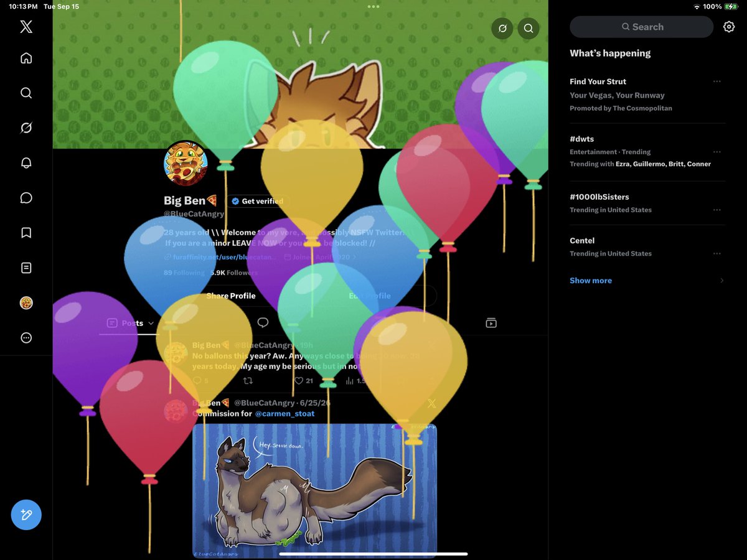The height and width of the screenshot is (560, 747).
Task: Tap the Wi-Fi icon in status bar
Action: pos(697,6)
